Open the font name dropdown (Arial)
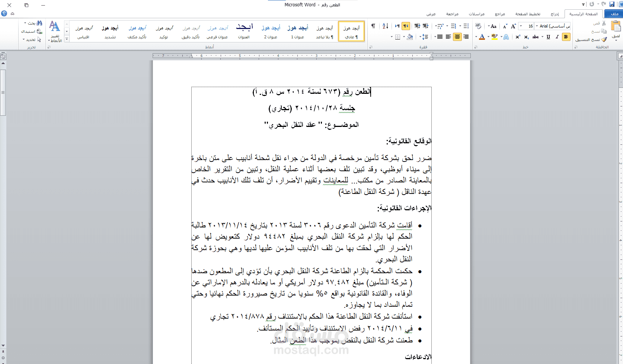Screen dimensions: 623x364 pos(537,26)
